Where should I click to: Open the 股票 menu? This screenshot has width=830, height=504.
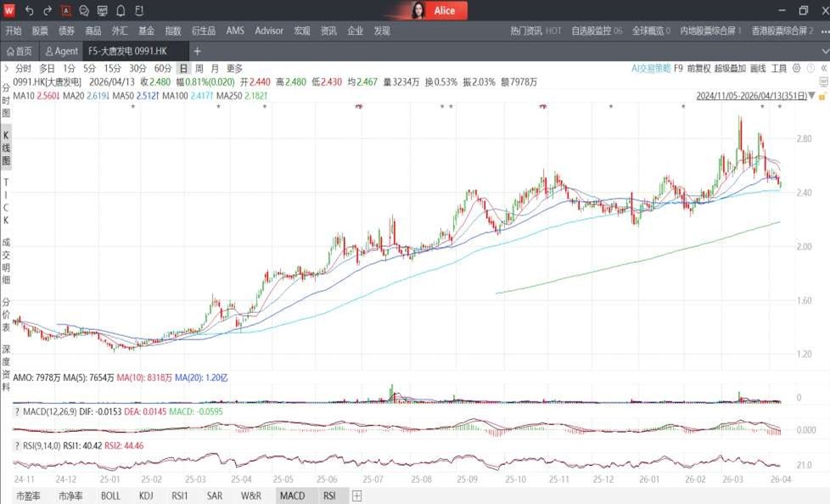coord(40,31)
